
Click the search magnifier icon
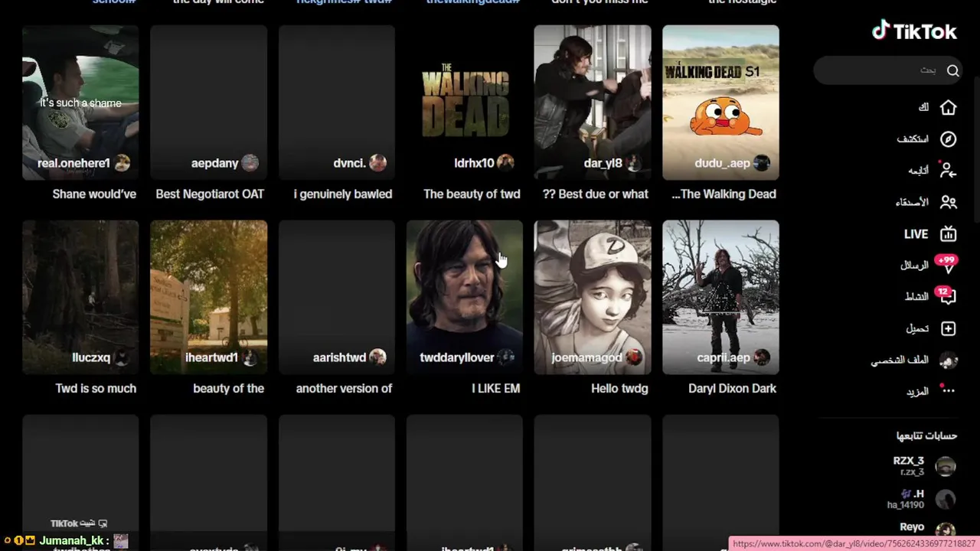(952, 70)
